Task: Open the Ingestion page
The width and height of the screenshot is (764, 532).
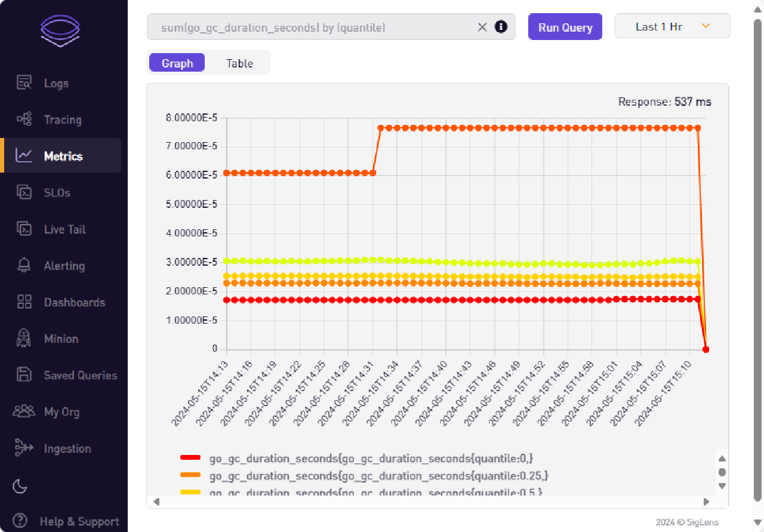Action: (67, 448)
